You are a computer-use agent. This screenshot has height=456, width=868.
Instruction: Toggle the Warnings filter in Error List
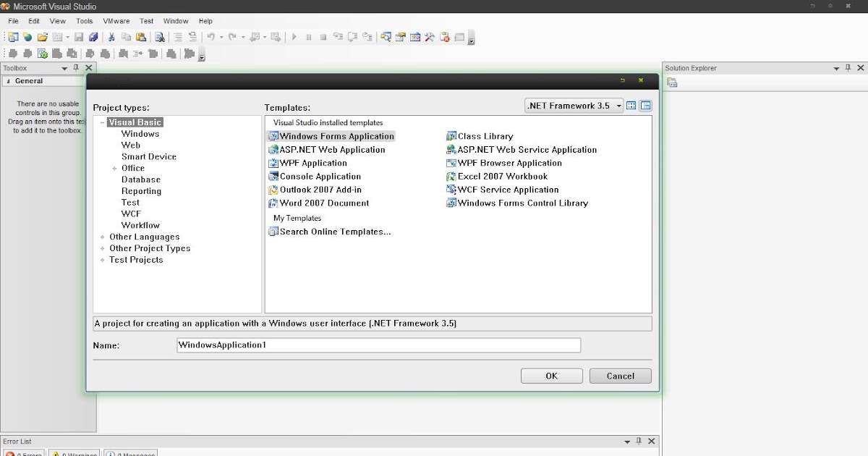click(x=75, y=454)
